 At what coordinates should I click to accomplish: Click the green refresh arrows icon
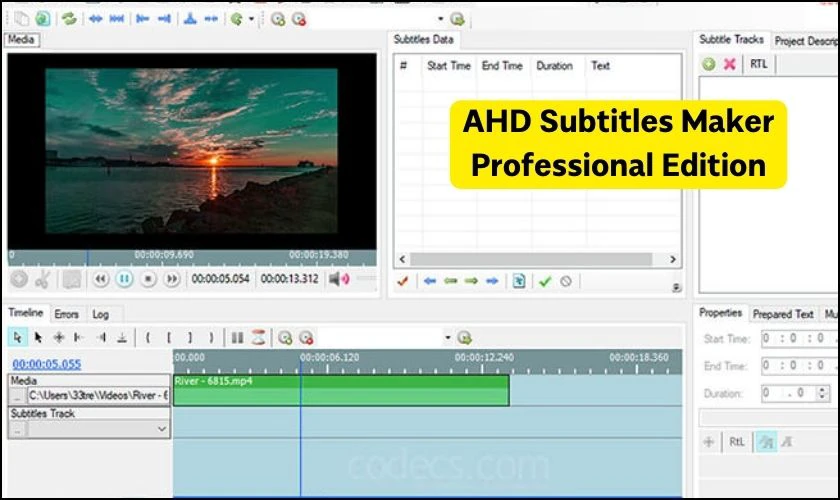tap(69, 19)
